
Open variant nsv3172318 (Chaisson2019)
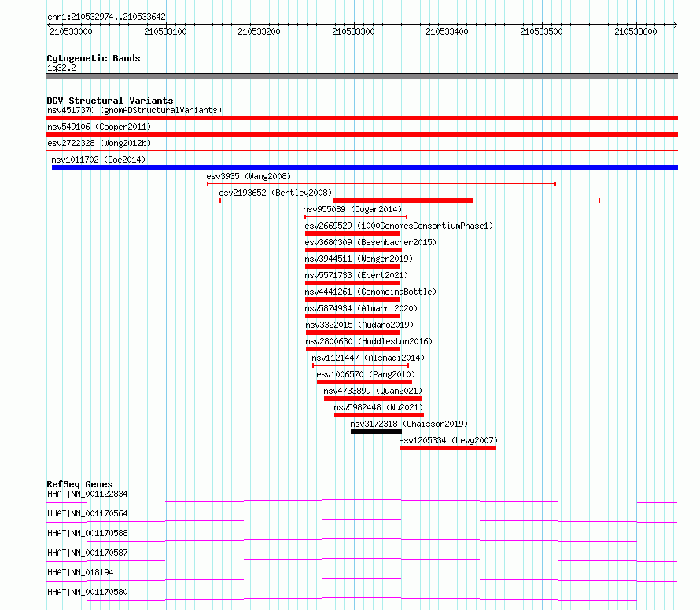click(409, 424)
